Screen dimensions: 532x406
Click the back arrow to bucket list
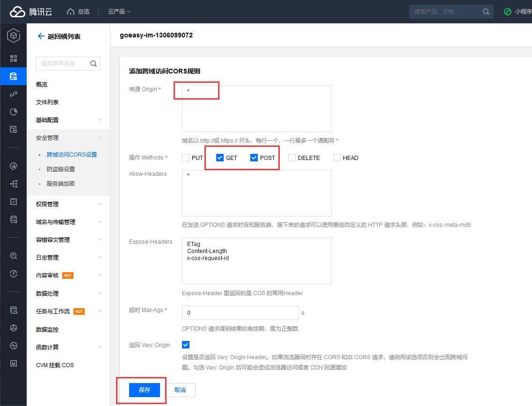41,36
